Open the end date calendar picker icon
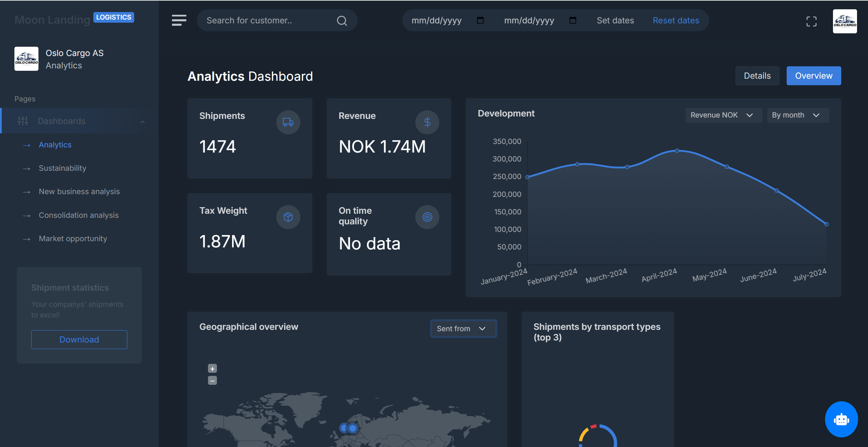The height and width of the screenshot is (447, 868). click(x=572, y=20)
